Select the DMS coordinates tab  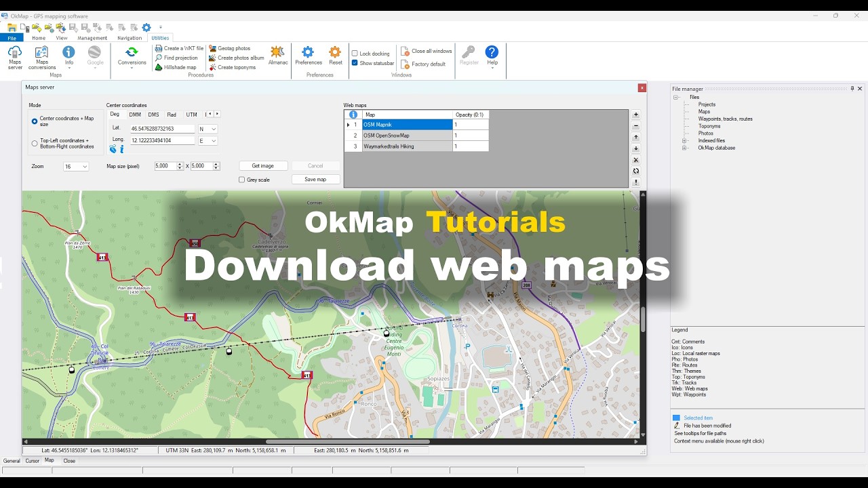click(x=154, y=115)
